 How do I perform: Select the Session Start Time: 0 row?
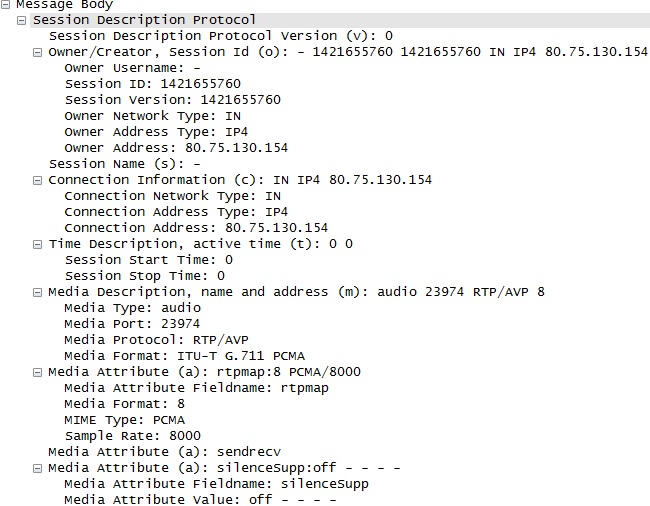click(149, 260)
